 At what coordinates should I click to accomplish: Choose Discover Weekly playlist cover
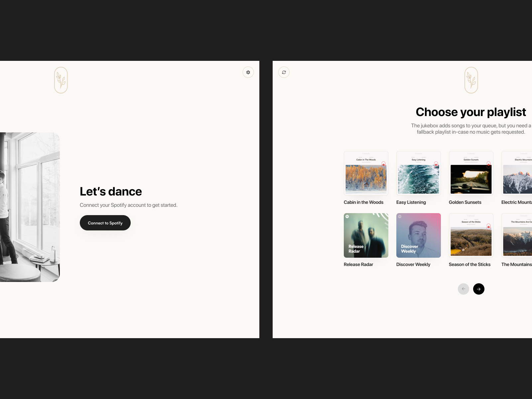(x=418, y=235)
